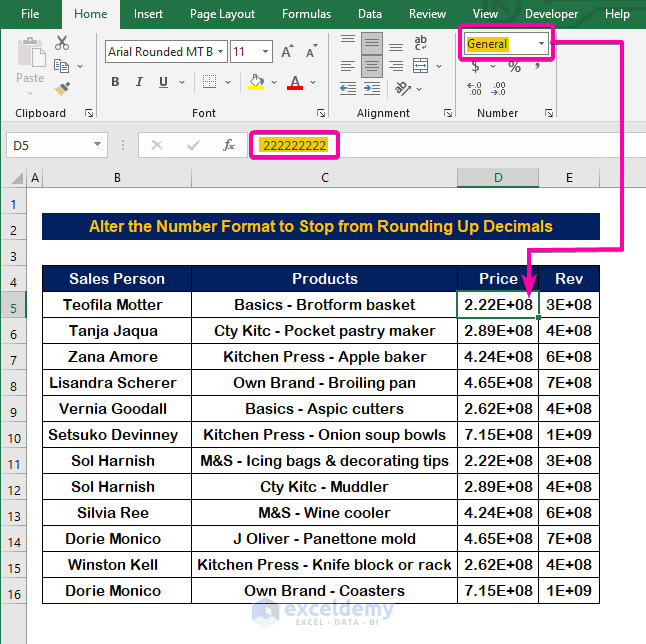Toggle Italic formatting
The image size is (646, 644).
139,82
